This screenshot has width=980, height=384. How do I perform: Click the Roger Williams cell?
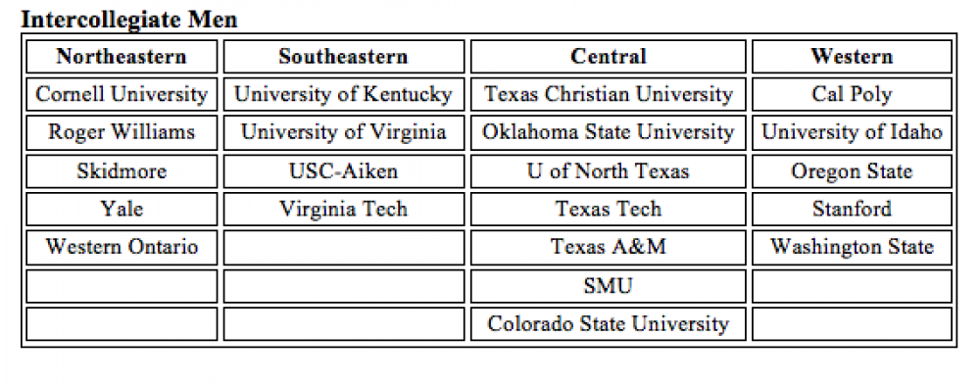tap(122, 132)
